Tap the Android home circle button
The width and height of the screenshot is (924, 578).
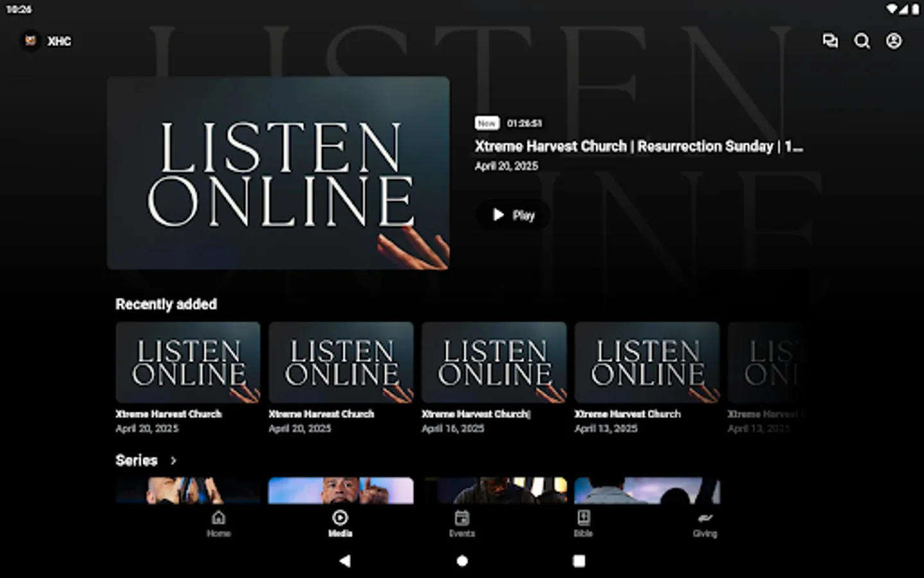462,561
